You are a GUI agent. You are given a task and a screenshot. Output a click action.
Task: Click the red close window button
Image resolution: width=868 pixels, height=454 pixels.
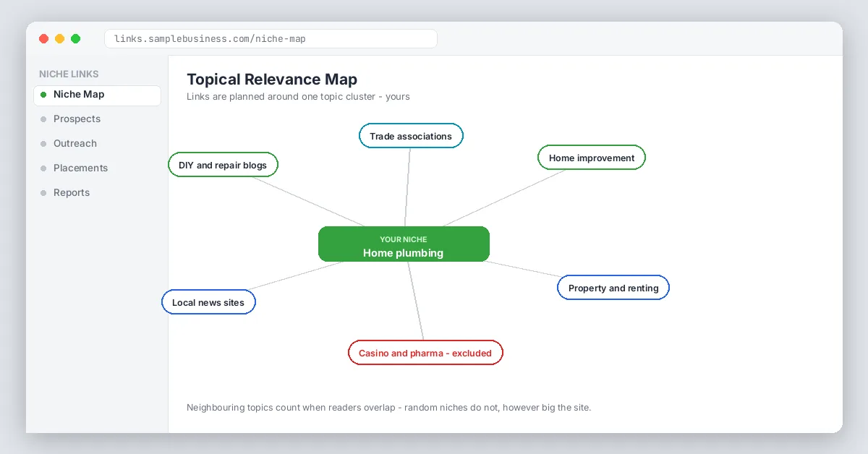pyautogui.click(x=44, y=39)
